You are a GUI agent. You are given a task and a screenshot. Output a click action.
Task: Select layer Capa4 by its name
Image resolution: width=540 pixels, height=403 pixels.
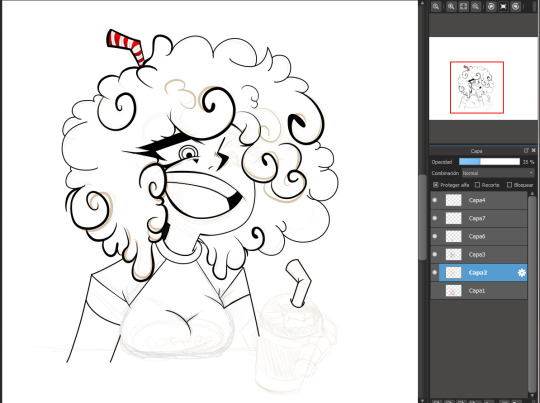pos(477,200)
